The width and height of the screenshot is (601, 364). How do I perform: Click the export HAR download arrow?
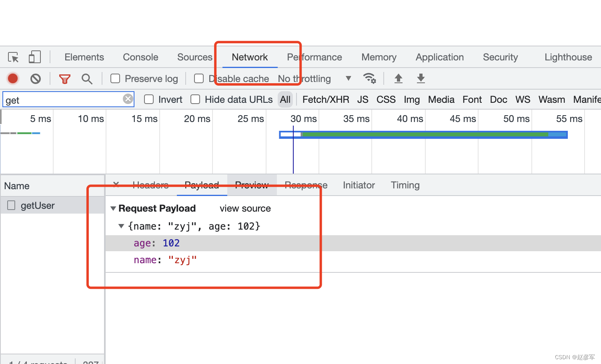tap(421, 78)
